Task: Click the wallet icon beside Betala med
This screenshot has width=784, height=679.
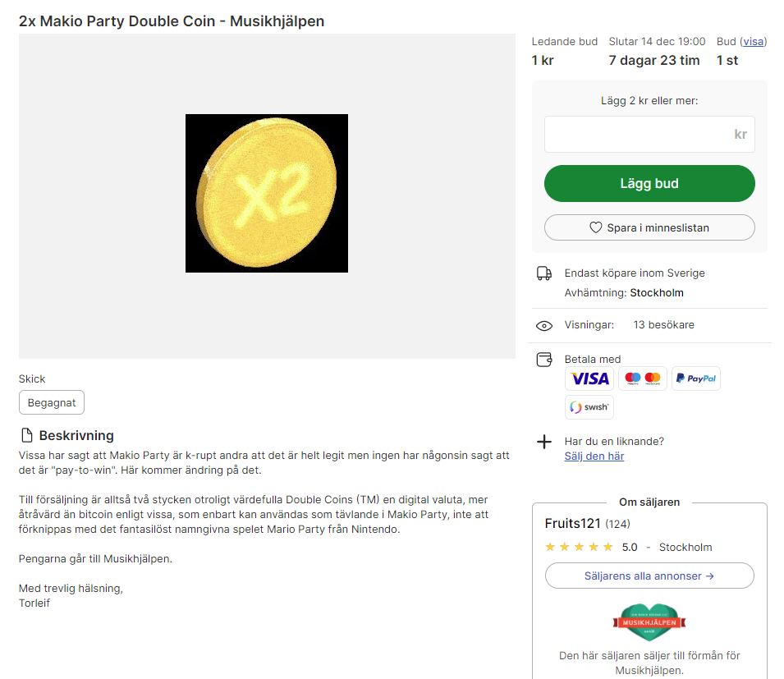Action: (543, 360)
